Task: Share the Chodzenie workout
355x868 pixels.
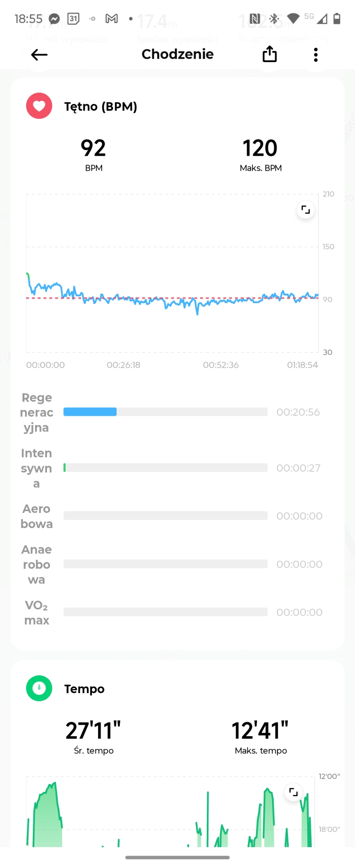Action: click(269, 55)
